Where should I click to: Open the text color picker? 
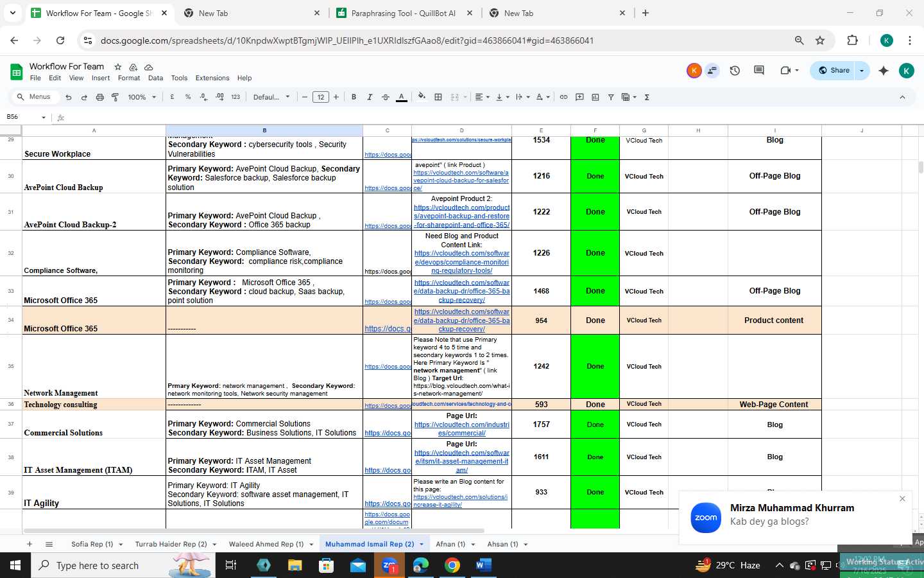click(x=402, y=97)
